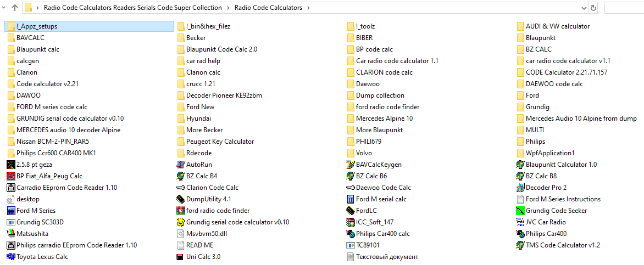Select Blaupunkt Calculator 1.0 icon

[x=520, y=165]
